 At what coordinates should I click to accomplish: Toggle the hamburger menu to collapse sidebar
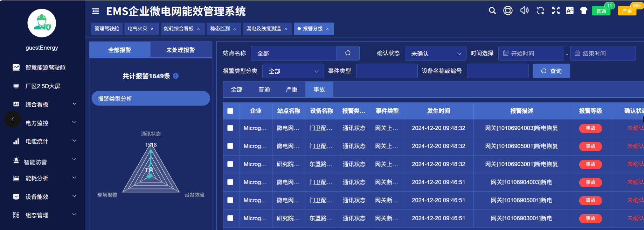96,11
